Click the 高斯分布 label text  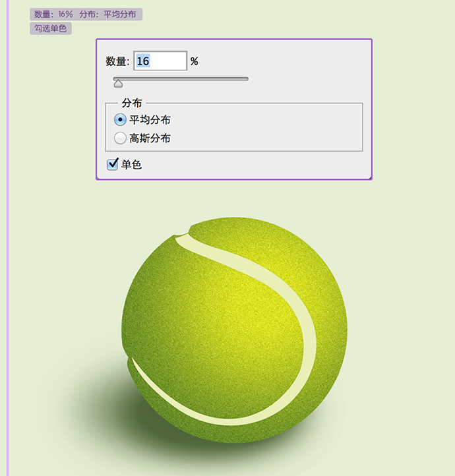click(x=150, y=138)
